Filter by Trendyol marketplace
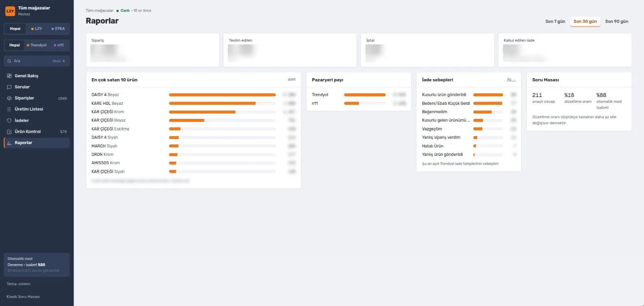 click(37, 45)
